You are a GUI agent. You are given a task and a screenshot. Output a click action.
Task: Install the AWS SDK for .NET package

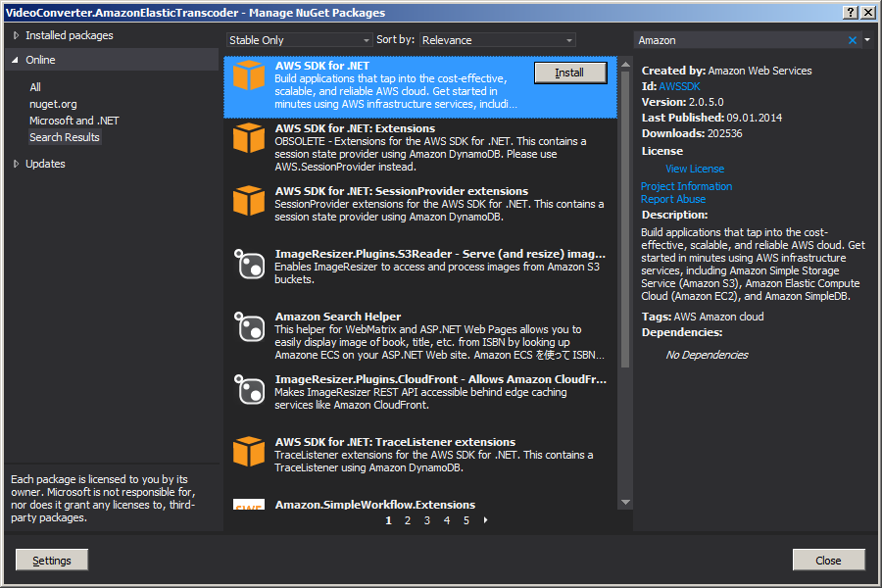570,73
